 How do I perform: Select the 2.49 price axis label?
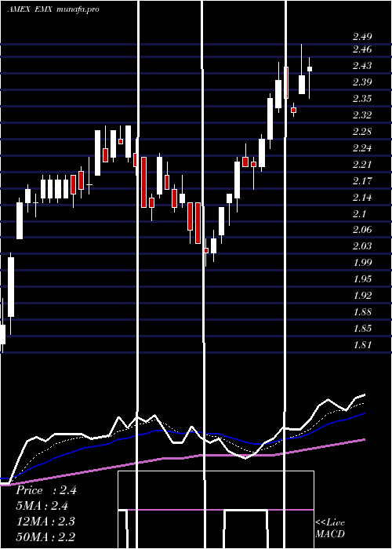(362, 36)
